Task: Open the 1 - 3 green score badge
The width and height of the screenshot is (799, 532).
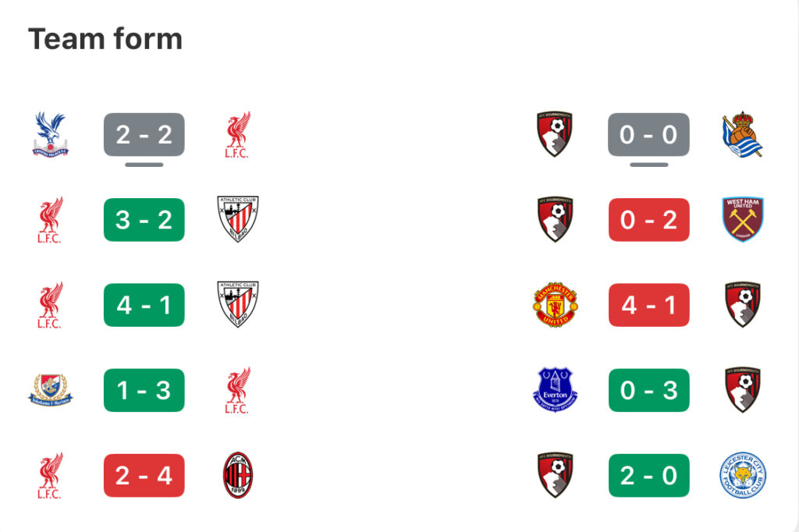Action: [x=144, y=390]
